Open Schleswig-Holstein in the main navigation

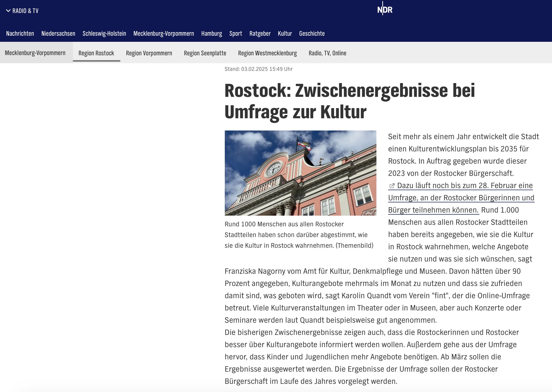pyautogui.click(x=104, y=33)
